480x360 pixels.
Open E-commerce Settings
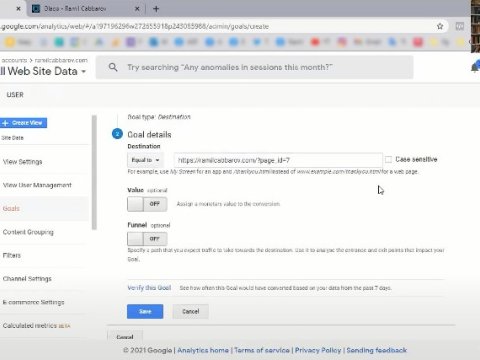pyautogui.click(x=33, y=302)
